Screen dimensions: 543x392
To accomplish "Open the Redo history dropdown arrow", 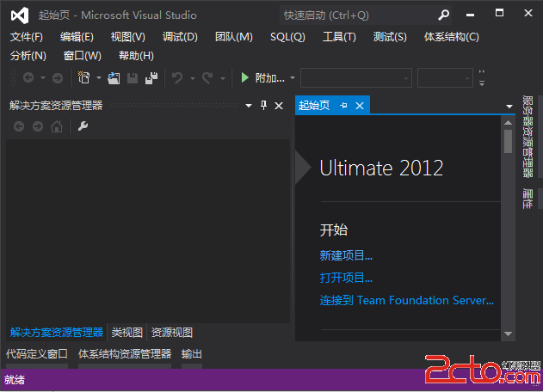I will click(223, 78).
